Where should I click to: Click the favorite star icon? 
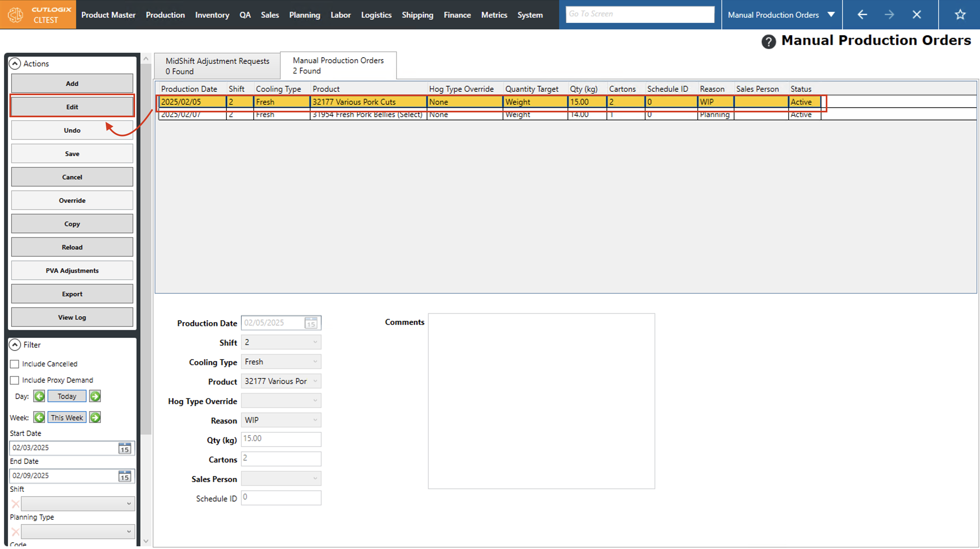960,15
